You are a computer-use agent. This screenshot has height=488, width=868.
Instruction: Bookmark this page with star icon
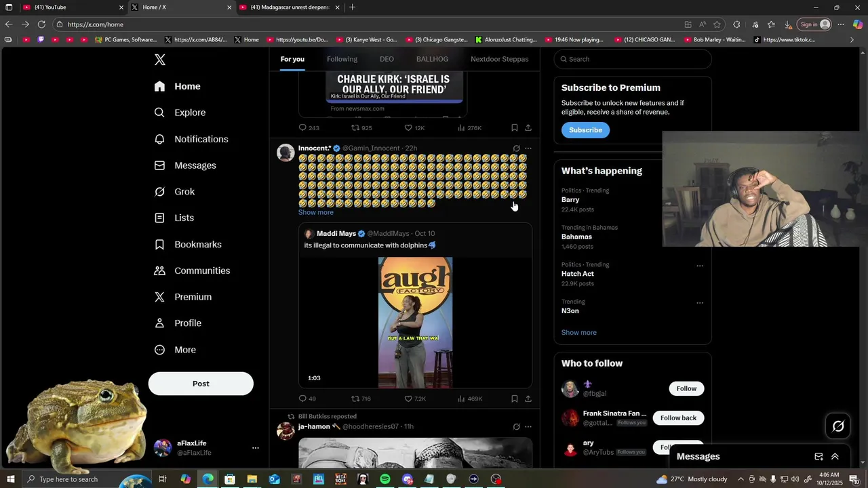pos(717,24)
